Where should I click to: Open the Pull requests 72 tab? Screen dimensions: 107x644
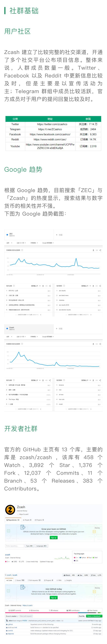(x=34, y=580)
